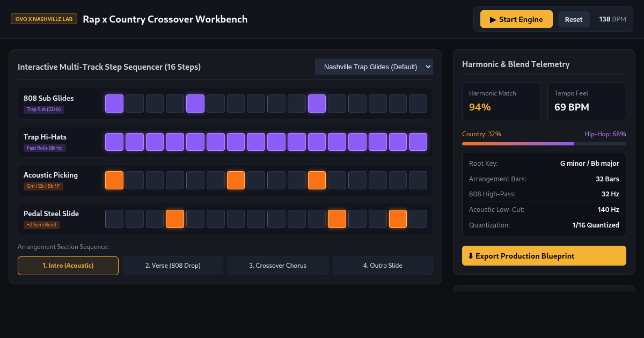Disable step 9 of Trap Hi-Hats
Screen dimensions: 644x338
tap(276, 142)
